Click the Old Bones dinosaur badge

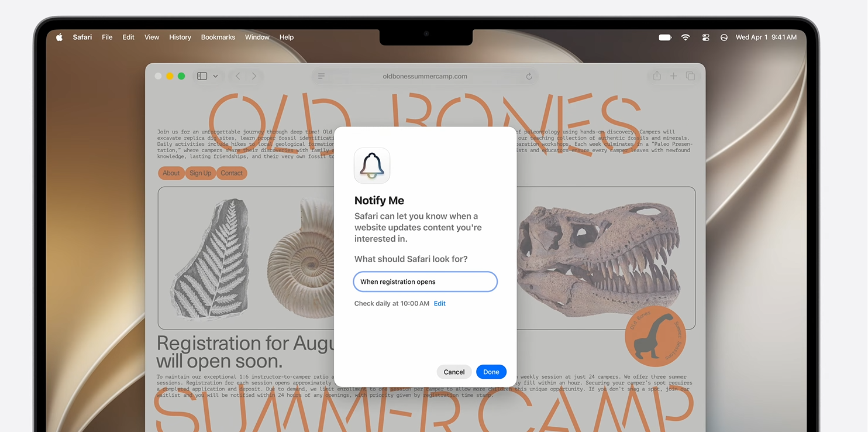pos(655,335)
